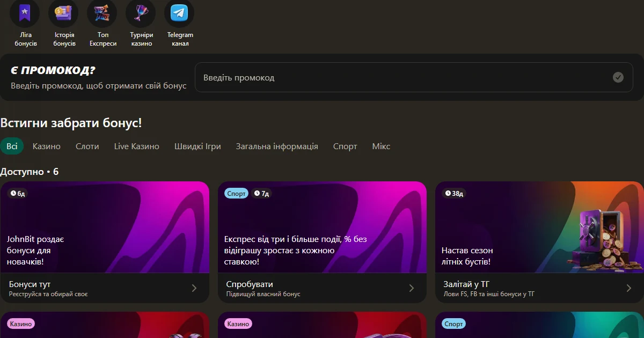Click the Підвищуй власний бонус subtitle
The image size is (644, 338).
(x=264, y=294)
